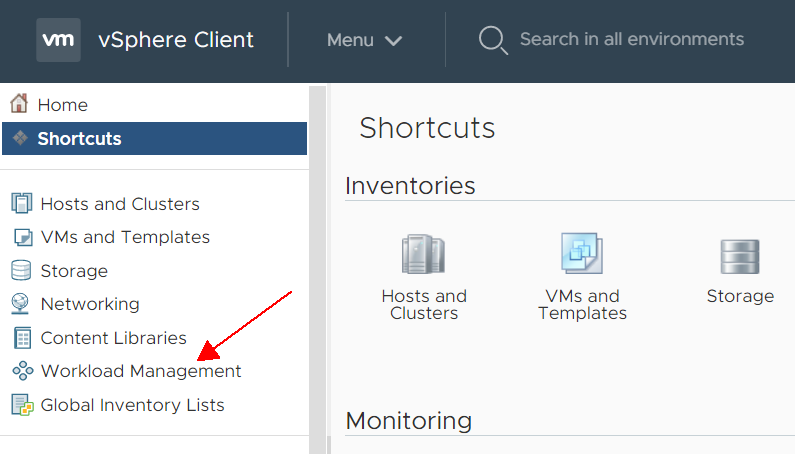Click the search magnifier icon
The height and width of the screenshot is (454, 795).
click(493, 40)
